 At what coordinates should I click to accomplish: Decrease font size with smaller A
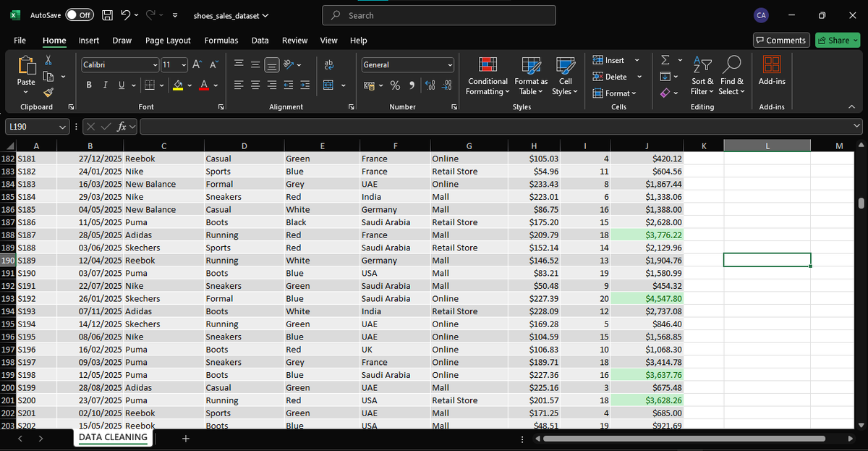[x=213, y=64]
